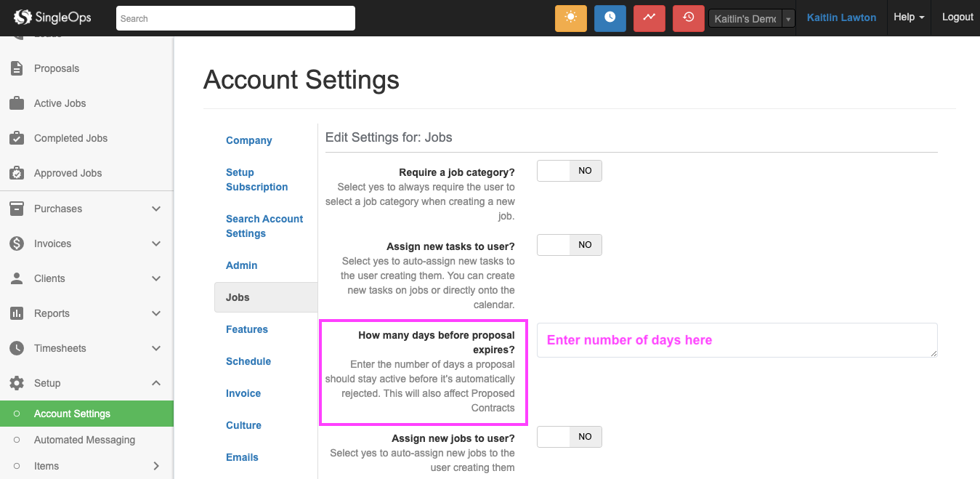Toggle Assign new jobs to user switch

pyautogui.click(x=569, y=437)
